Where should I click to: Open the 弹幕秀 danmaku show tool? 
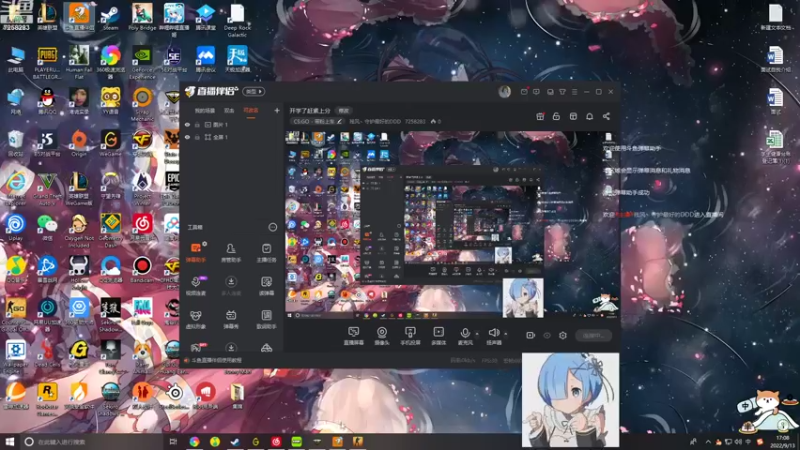click(231, 319)
